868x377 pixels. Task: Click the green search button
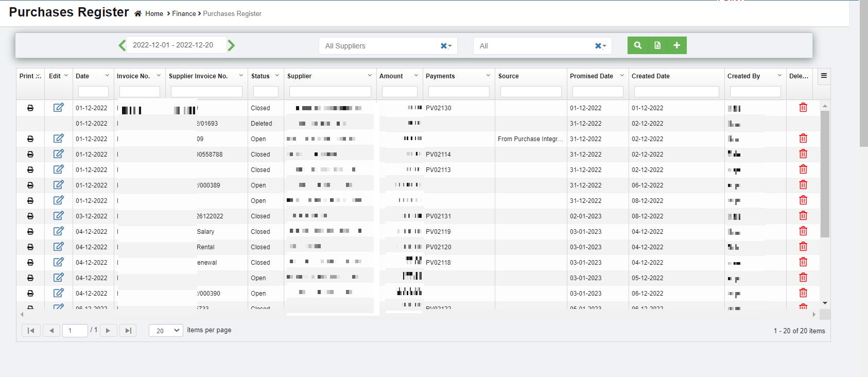coord(637,45)
